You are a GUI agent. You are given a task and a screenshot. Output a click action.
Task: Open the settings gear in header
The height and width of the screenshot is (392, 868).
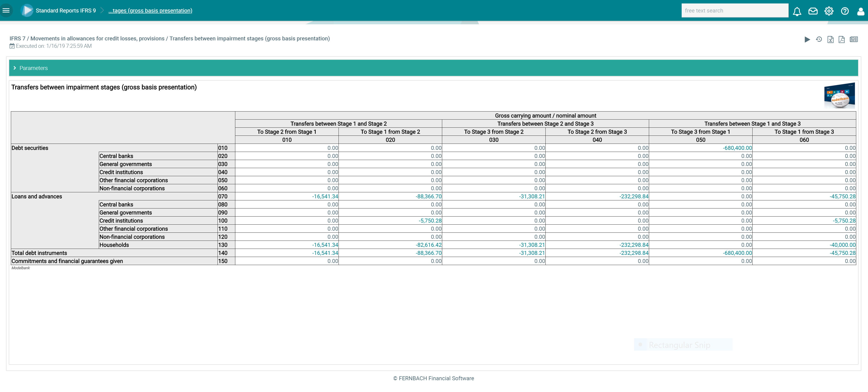[x=829, y=11]
